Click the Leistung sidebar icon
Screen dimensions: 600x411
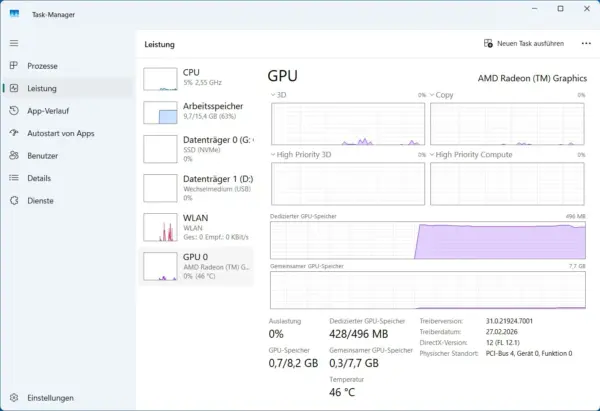[x=14, y=88]
